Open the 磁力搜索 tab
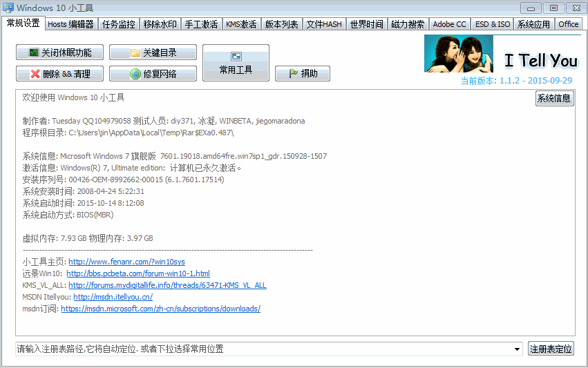The height and width of the screenshot is (368, 588). (408, 24)
